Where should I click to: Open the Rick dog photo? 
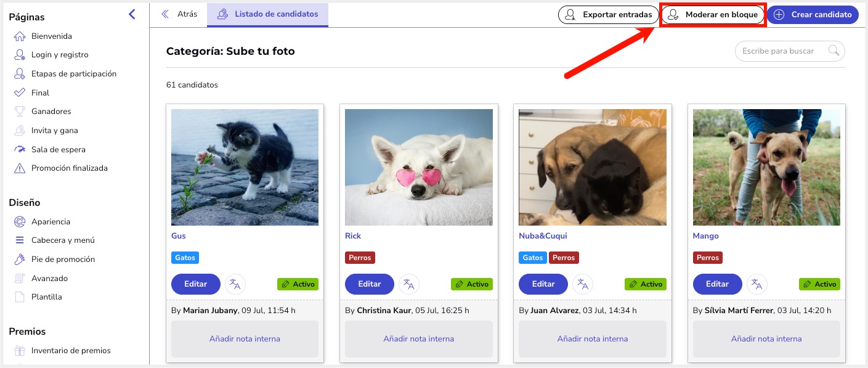(x=419, y=167)
